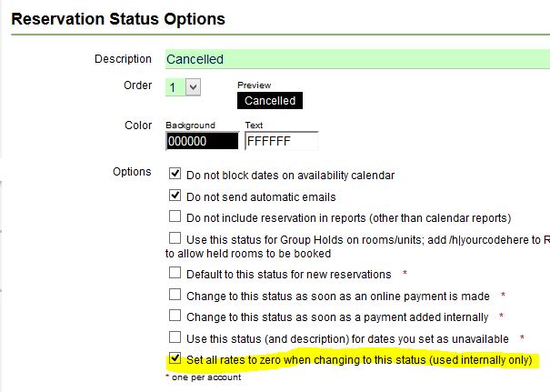This screenshot has height=392, width=550.
Task: Click the Background color field 000000
Action: [202, 141]
